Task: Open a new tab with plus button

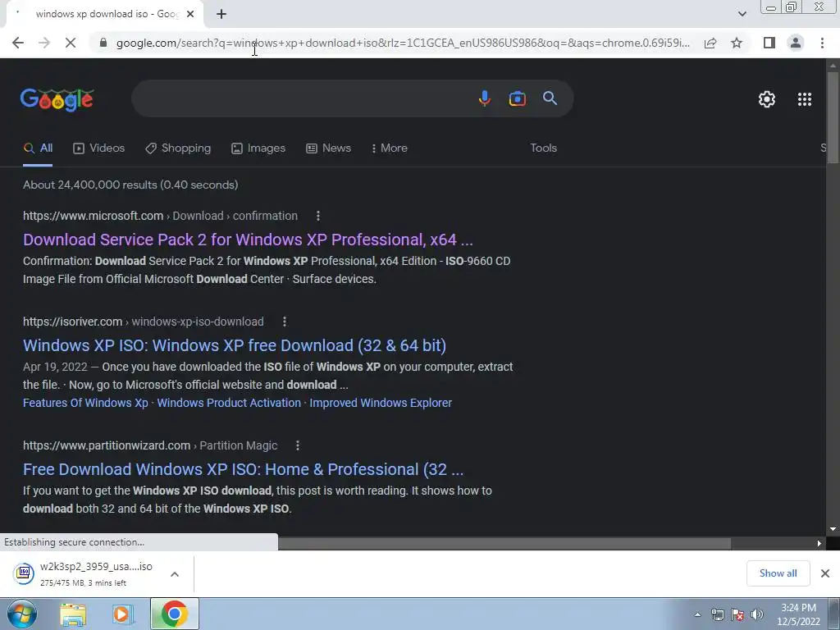Action: click(x=221, y=14)
